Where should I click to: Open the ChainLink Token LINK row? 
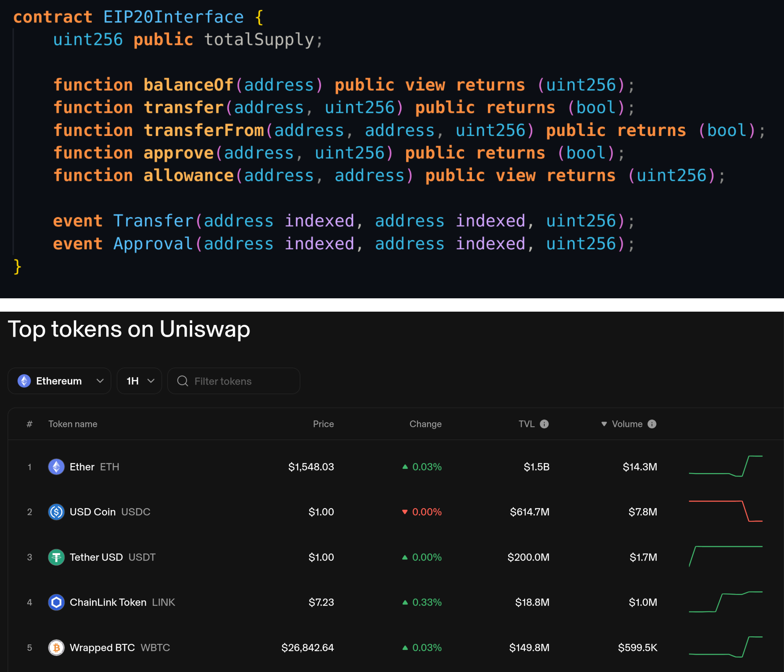pos(395,602)
